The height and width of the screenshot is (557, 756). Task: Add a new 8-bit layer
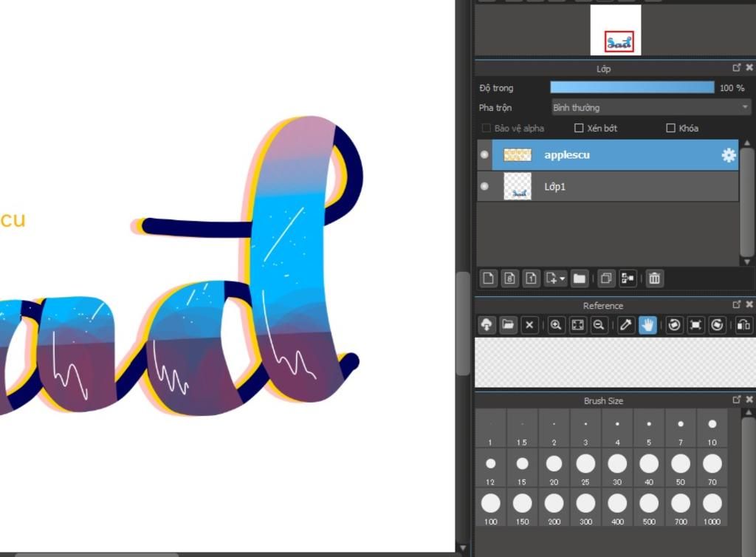[x=509, y=278]
